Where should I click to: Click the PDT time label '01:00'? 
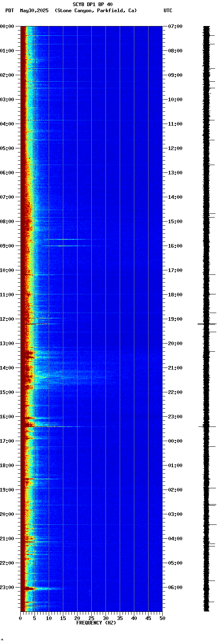pyautogui.click(x=7, y=51)
